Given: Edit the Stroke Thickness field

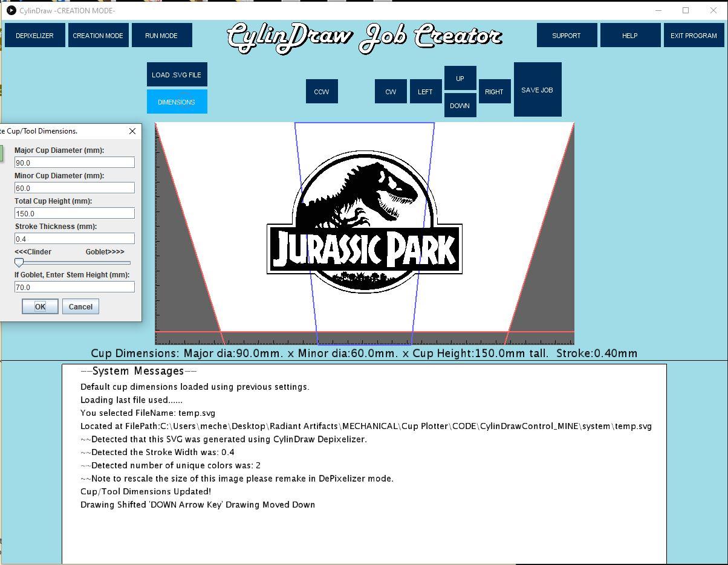Looking at the screenshot, I should point(74,239).
